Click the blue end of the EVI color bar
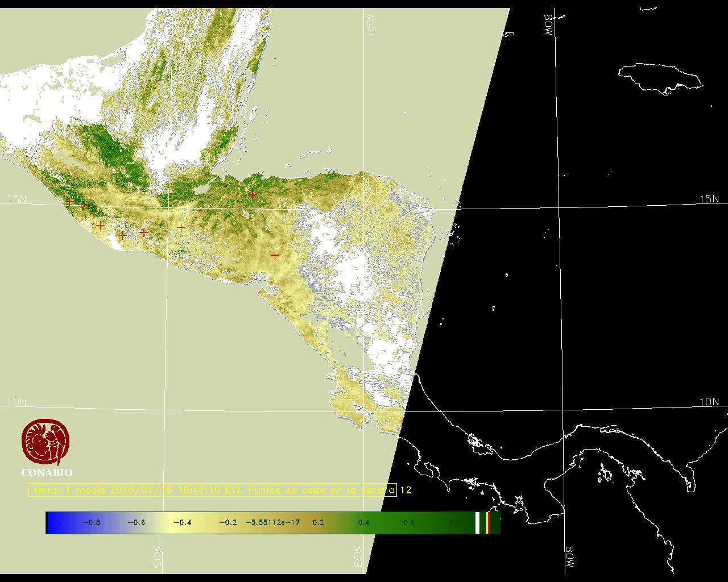 [54, 522]
